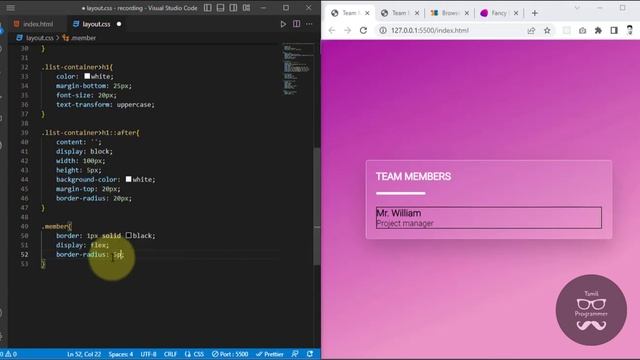This screenshot has height=360, width=640.
Task: Go back in browser
Action: [332, 30]
